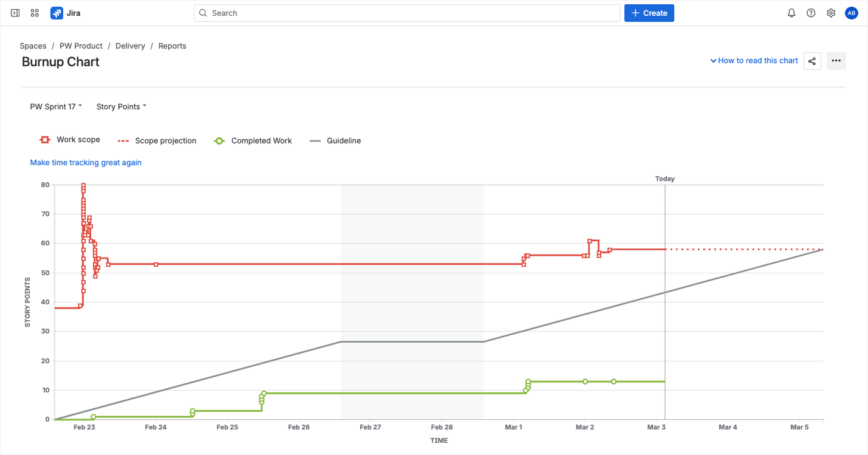The image size is (868, 455).
Task: Click Make time tracking great again link
Action: pyautogui.click(x=86, y=163)
